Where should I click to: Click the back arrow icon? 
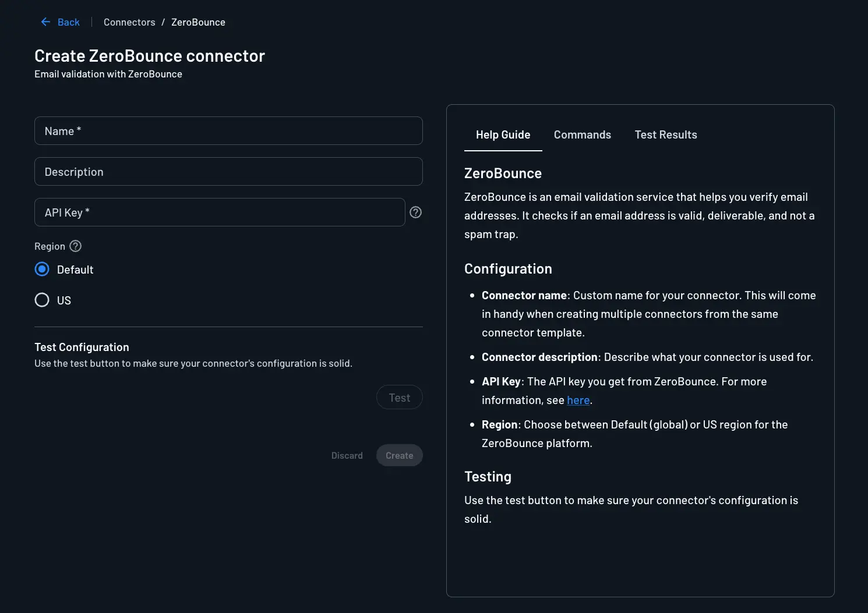click(45, 22)
